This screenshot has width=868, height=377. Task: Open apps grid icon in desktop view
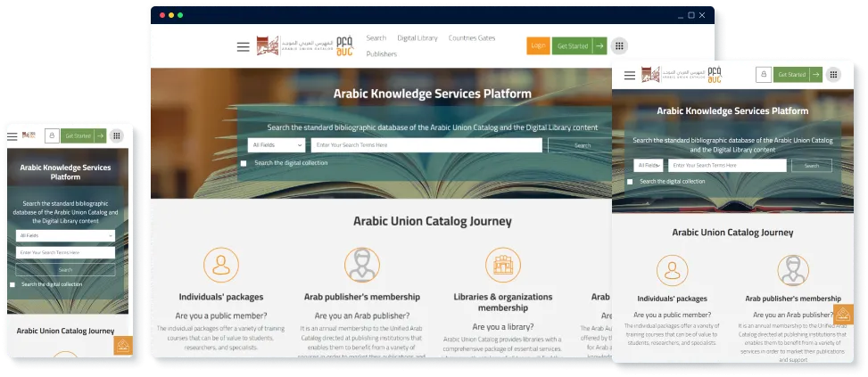(619, 45)
